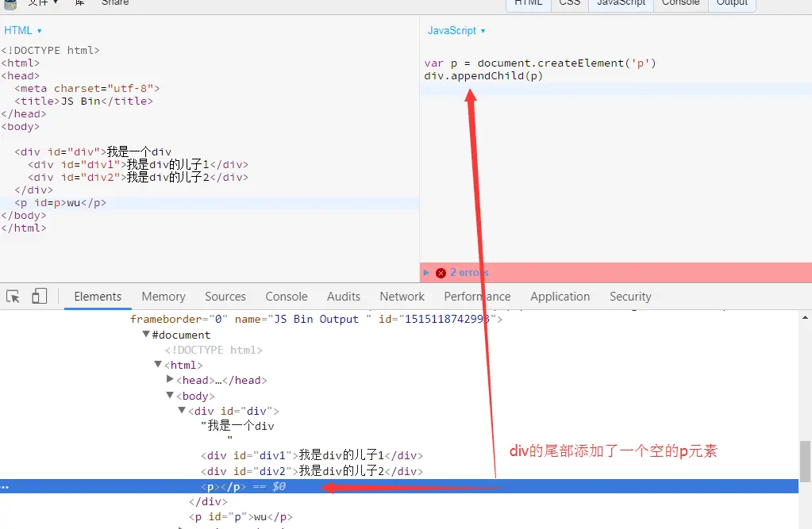Viewport: 812px width, 529px height.
Task: Click the div id="div1" line in HTML editor
Action: [x=138, y=165]
